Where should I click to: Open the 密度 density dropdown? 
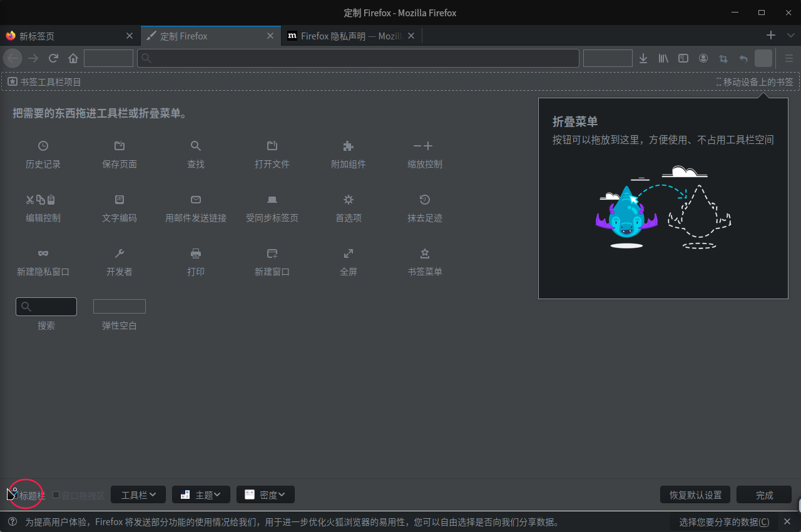pyautogui.click(x=265, y=494)
